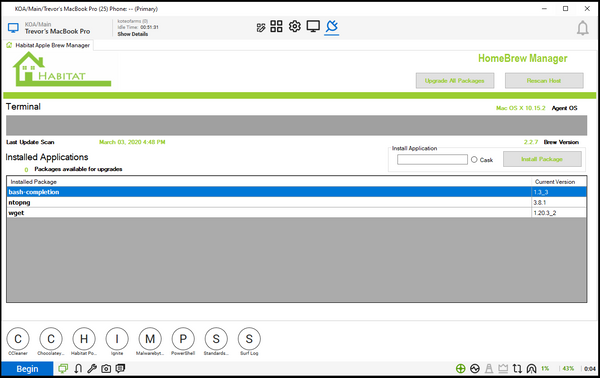
Task: Open the settings gear icon in toolbar
Action: pyautogui.click(x=294, y=26)
